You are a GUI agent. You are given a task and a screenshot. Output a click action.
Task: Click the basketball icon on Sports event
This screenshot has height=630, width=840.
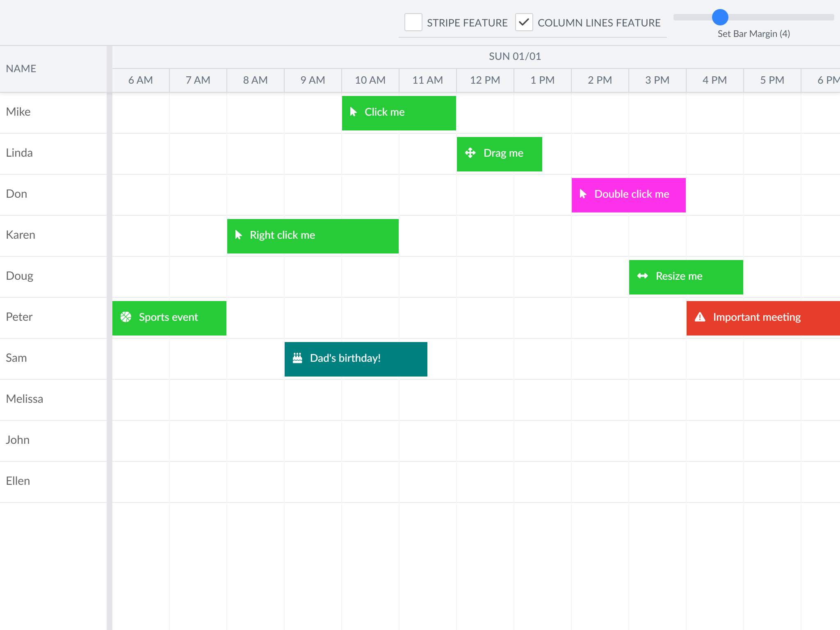[x=126, y=317]
